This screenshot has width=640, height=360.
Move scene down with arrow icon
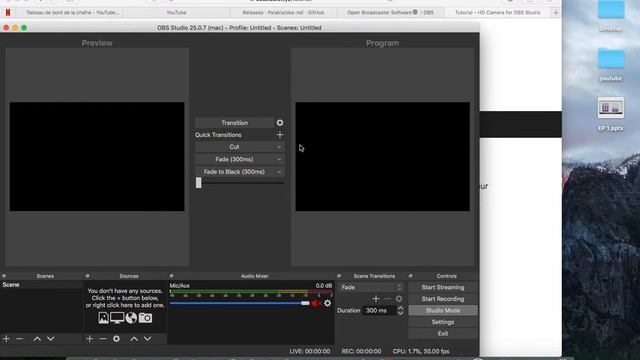tap(51, 339)
